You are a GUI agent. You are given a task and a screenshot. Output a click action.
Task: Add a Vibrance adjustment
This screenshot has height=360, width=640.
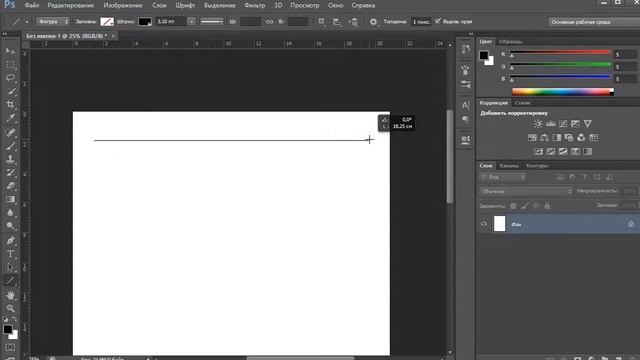tap(587, 124)
